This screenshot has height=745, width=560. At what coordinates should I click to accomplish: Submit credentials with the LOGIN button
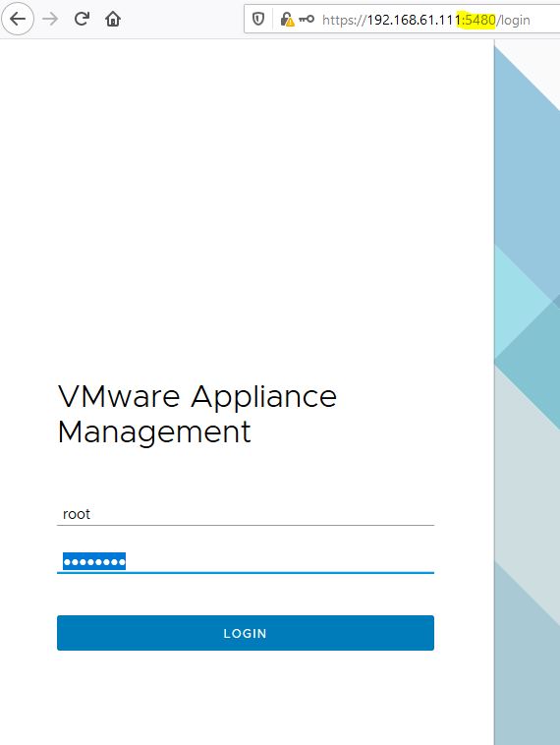click(245, 633)
